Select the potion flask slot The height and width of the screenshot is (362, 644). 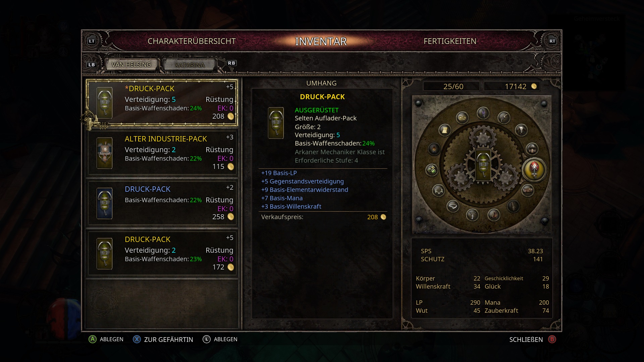click(x=434, y=149)
